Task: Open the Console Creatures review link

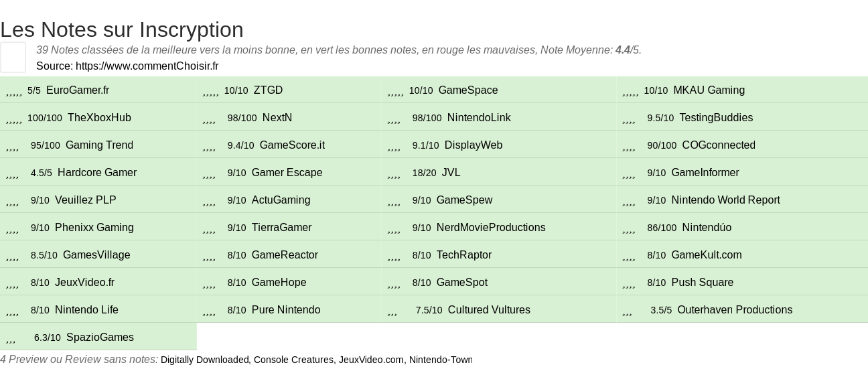Action: click(293, 360)
